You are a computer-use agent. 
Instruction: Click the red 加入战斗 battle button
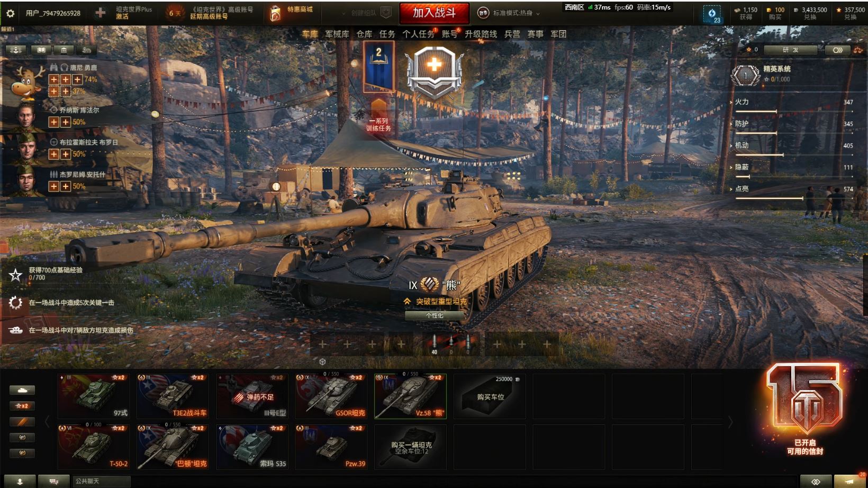tap(434, 13)
